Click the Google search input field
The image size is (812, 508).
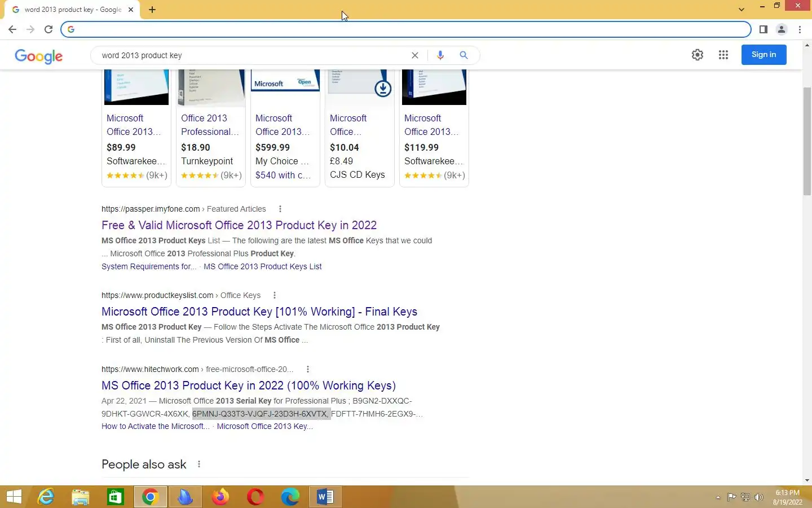254,55
